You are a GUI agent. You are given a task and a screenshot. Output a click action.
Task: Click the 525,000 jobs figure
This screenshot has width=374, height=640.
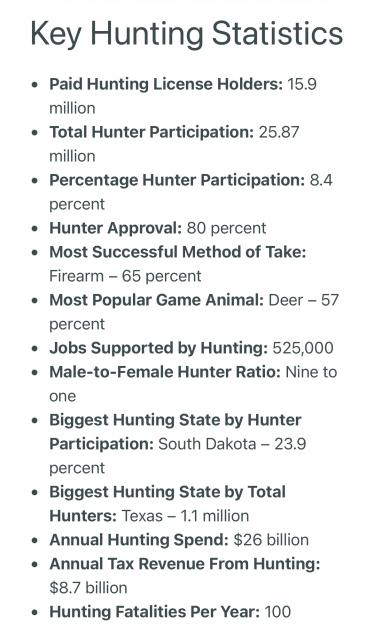[303, 348]
